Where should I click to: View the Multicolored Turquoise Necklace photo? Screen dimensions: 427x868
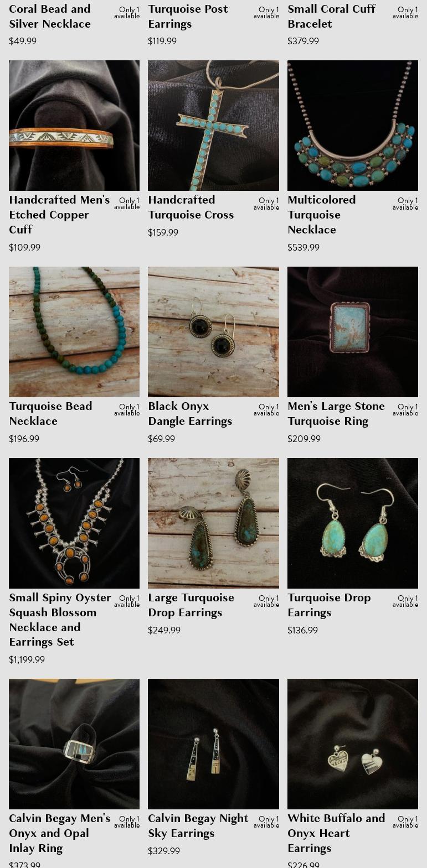coord(353,126)
